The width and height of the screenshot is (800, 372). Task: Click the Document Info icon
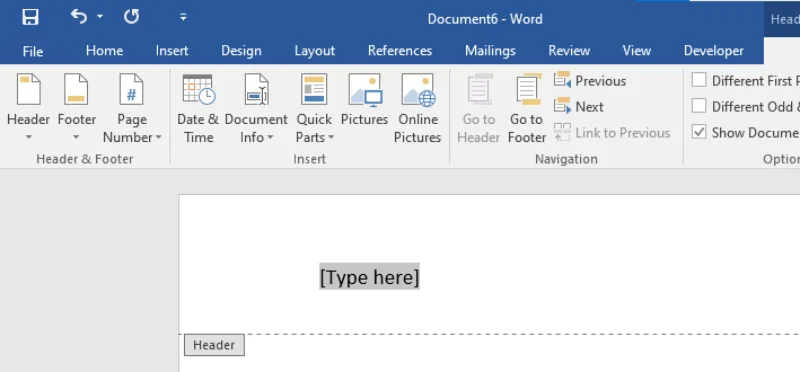tap(256, 90)
